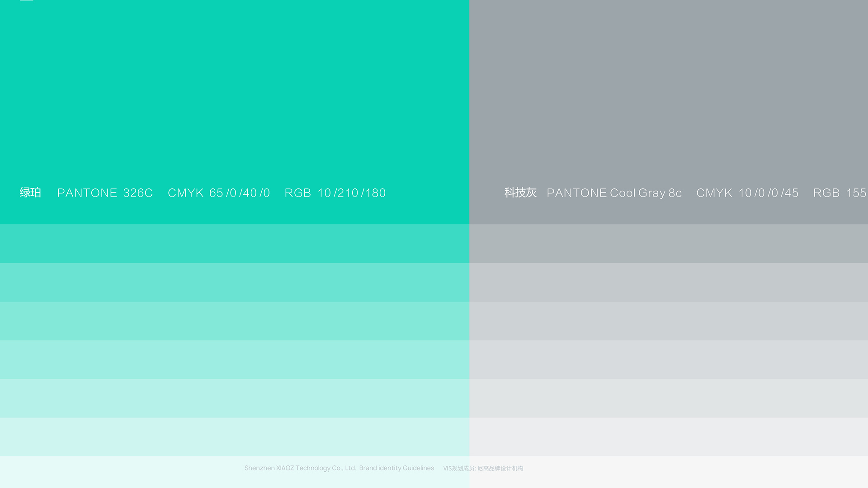The height and width of the screenshot is (488, 868).
Task: Click the Shenzhen XIAOZ Technology footer text
Action: pyautogui.click(x=339, y=468)
